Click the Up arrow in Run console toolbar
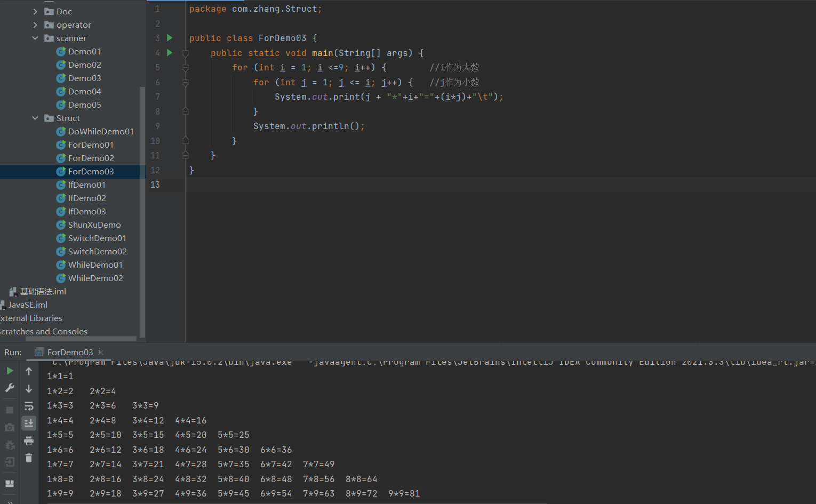816x504 pixels. pos(29,371)
